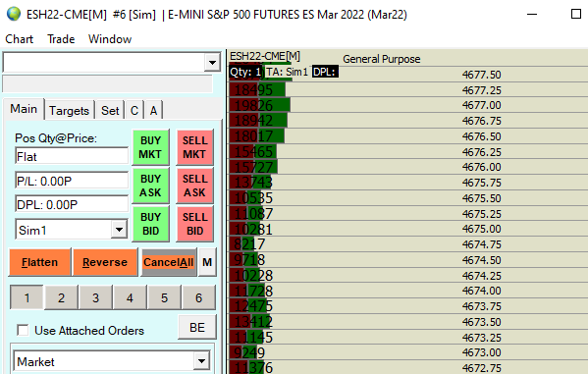Click the SELL BID button
This screenshot has height=374, width=588.
coord(194,224)
